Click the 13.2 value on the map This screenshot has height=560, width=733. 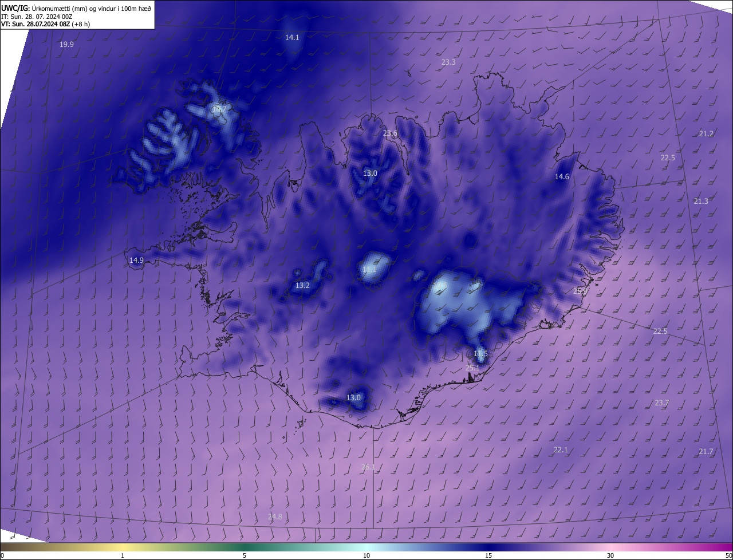pos(302,285)
